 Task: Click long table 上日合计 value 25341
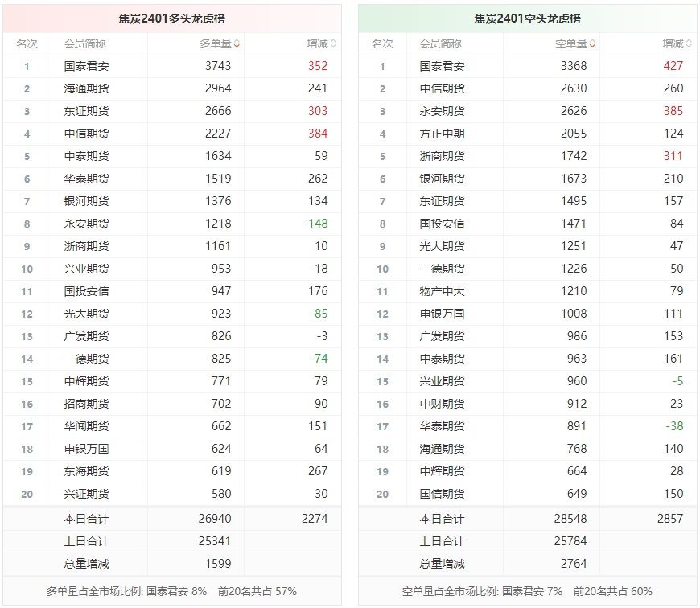coord(215,541)
